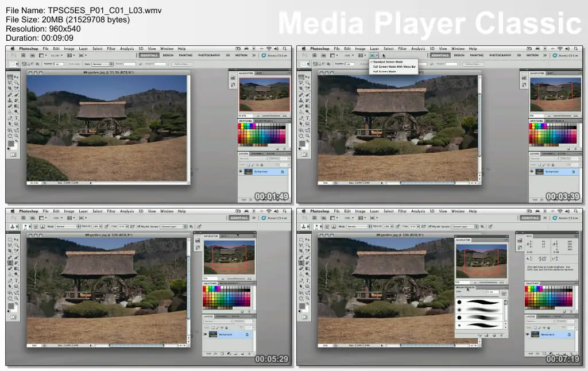Click the Feather input field in the 00:01:49 frame
The height and width of the screenshot is (371, 588).
(x=59, y=64)
